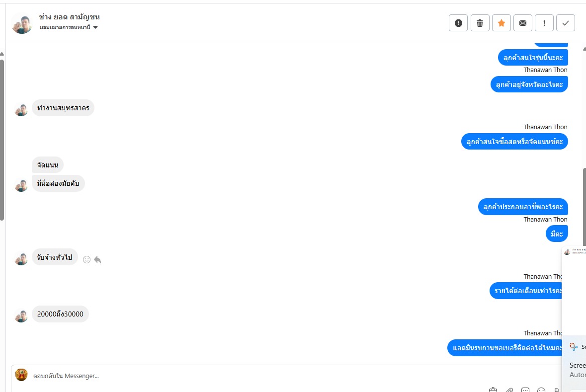Click the exclamation mark priority button
The height and width of the screenshot is (392, 586).
pos(544,23)
